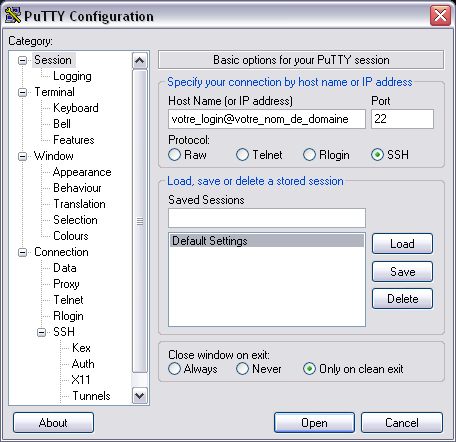Open the Kex settings
456x442 pixels.
[x=81, y=348]
